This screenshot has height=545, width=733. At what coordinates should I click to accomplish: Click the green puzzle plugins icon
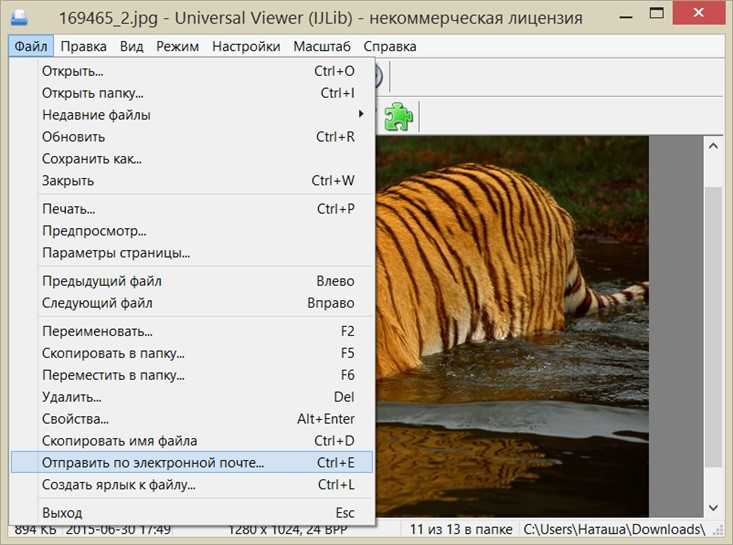point(399,116)
